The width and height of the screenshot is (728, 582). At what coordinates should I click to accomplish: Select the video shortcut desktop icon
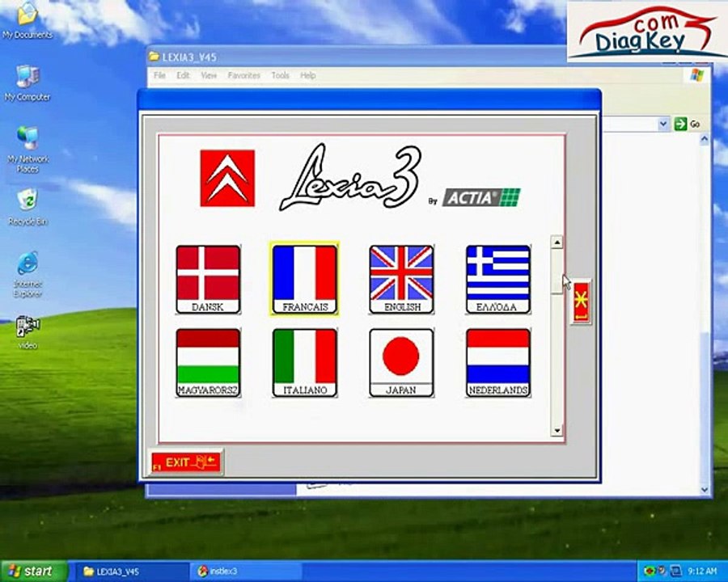[x=28, y=332]
